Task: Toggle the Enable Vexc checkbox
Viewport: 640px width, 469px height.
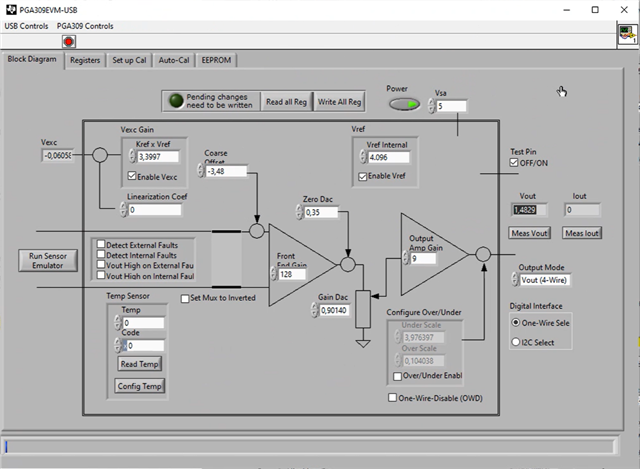Action: 131,176
